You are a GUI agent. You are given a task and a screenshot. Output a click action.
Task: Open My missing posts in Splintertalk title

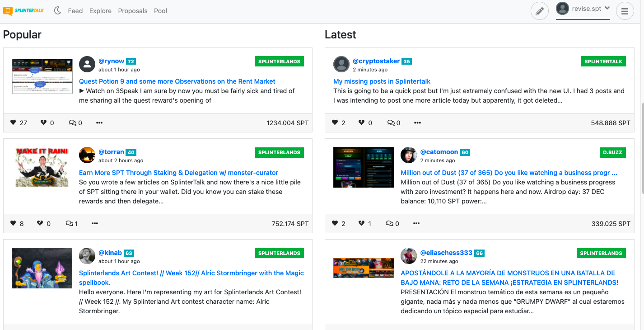[x=382, y=81]
